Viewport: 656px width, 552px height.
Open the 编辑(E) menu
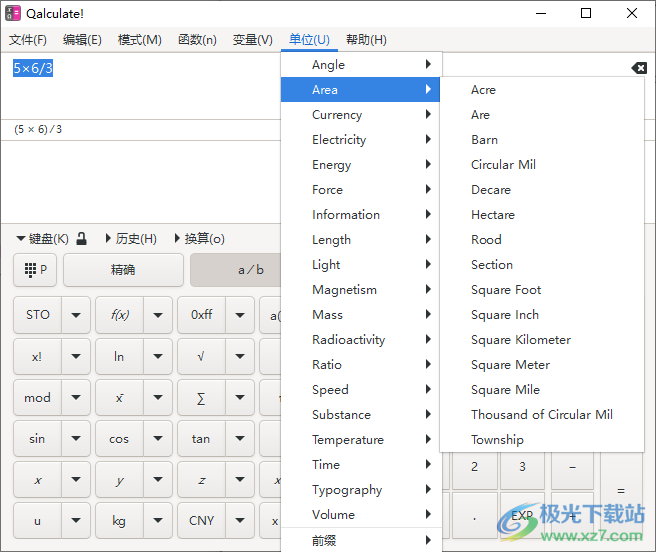coord(82,40)
